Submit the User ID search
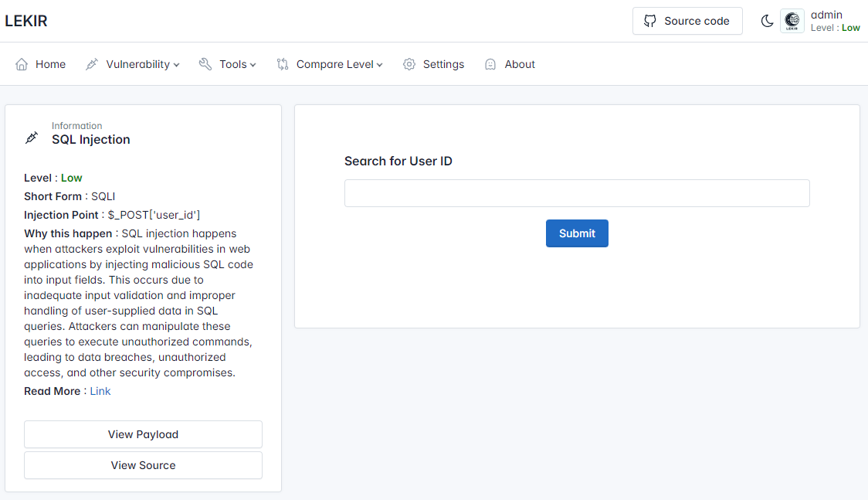 click(577, 233)
